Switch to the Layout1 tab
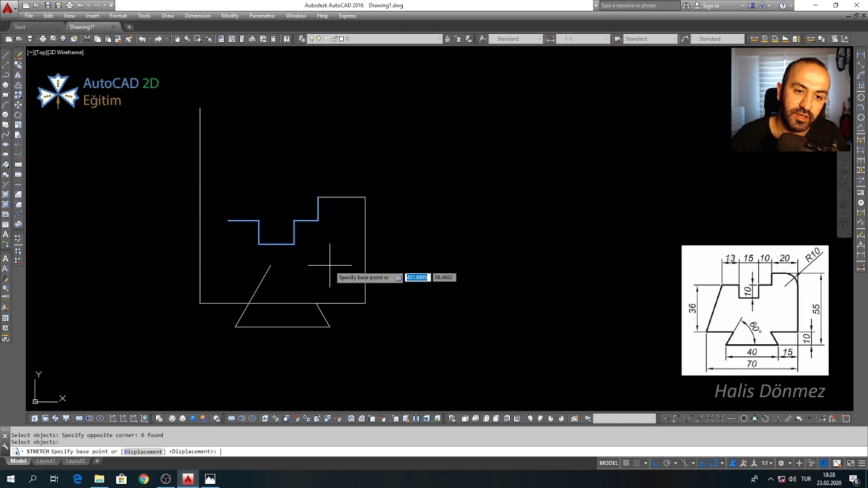This screenshot has width=868, height=488. click(x=45, y=461)
